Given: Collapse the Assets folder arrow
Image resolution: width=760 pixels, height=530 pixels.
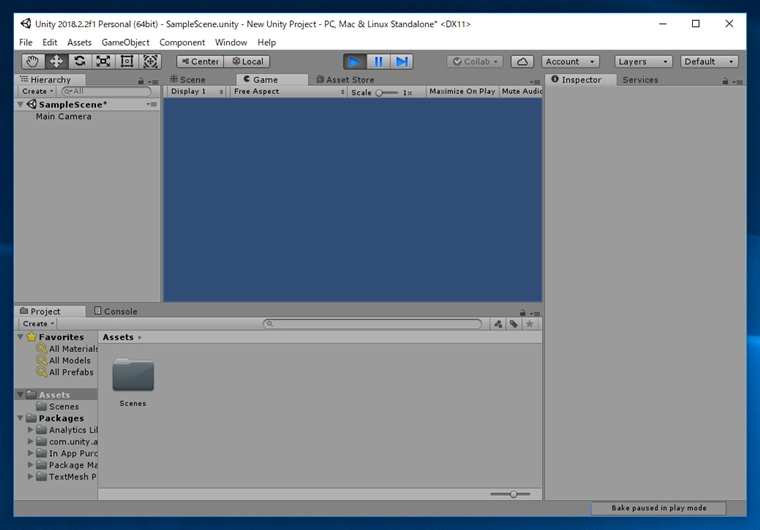Looking at the screenshot, I should pyautogui.click(x=20, y=395).
